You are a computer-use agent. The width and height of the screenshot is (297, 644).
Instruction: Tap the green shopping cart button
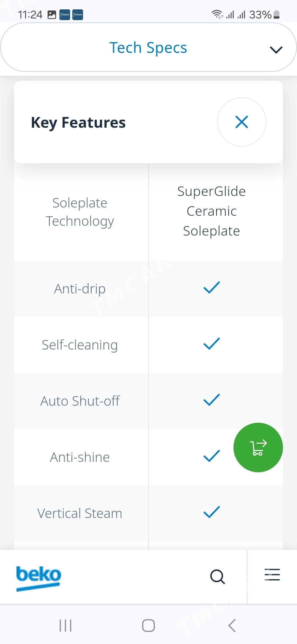coord(258,447)
